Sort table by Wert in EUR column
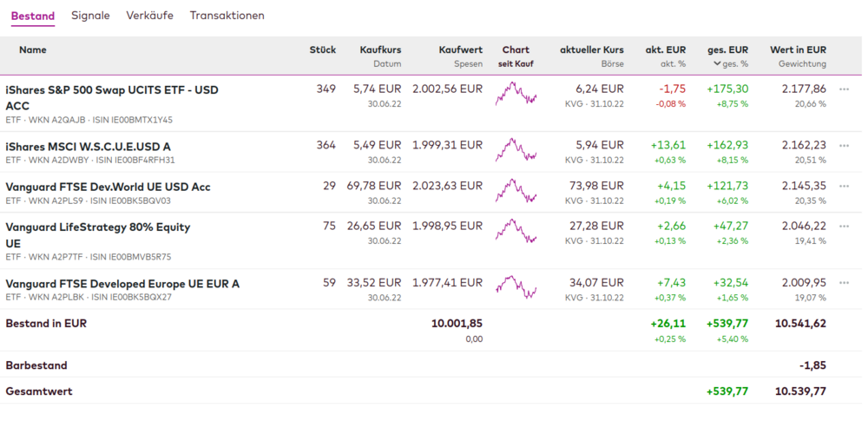 pos(798,49)
